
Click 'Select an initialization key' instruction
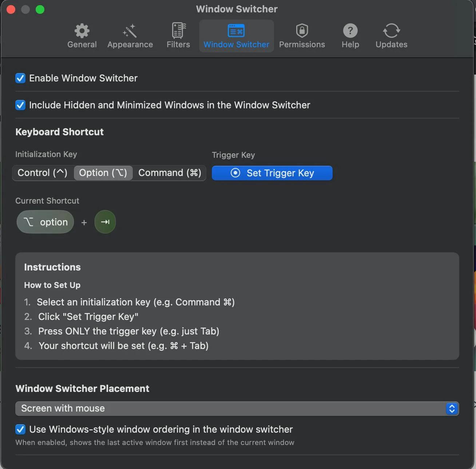(136, 302)
